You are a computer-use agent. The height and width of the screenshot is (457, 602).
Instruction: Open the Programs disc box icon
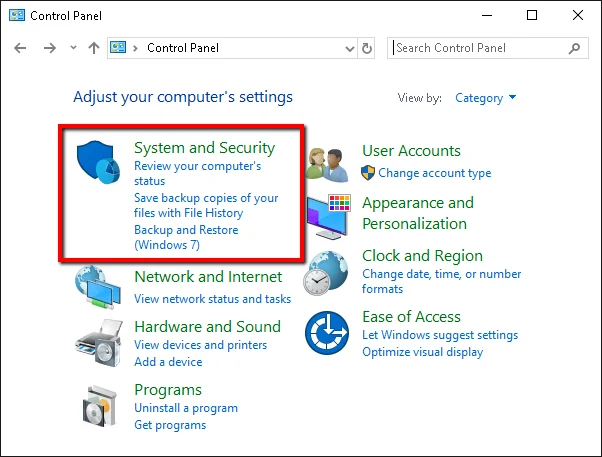[x=99, y=406]
